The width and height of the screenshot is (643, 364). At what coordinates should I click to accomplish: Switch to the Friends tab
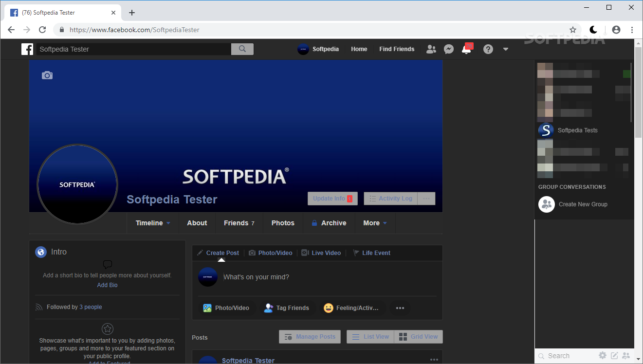239,223
